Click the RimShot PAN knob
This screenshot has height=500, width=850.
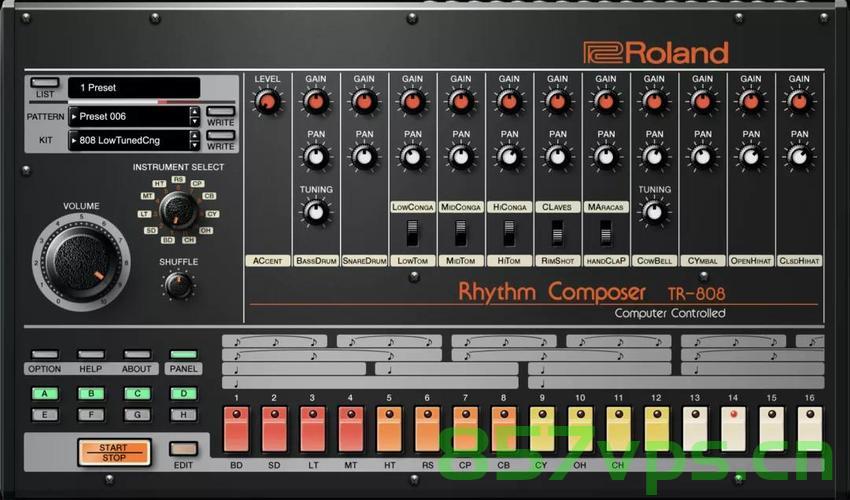(557, 157)
